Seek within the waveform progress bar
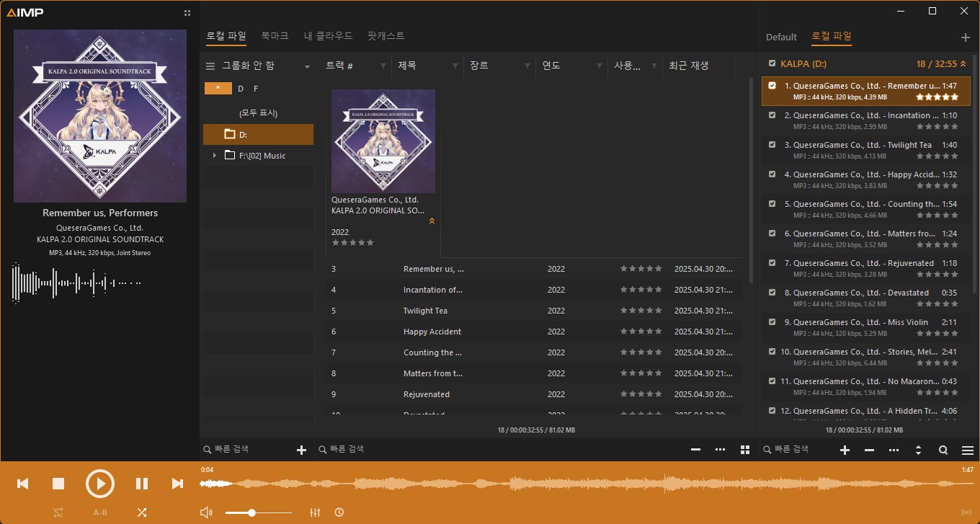This screenshot has height=524, width=980. click(x=587, y=484)
